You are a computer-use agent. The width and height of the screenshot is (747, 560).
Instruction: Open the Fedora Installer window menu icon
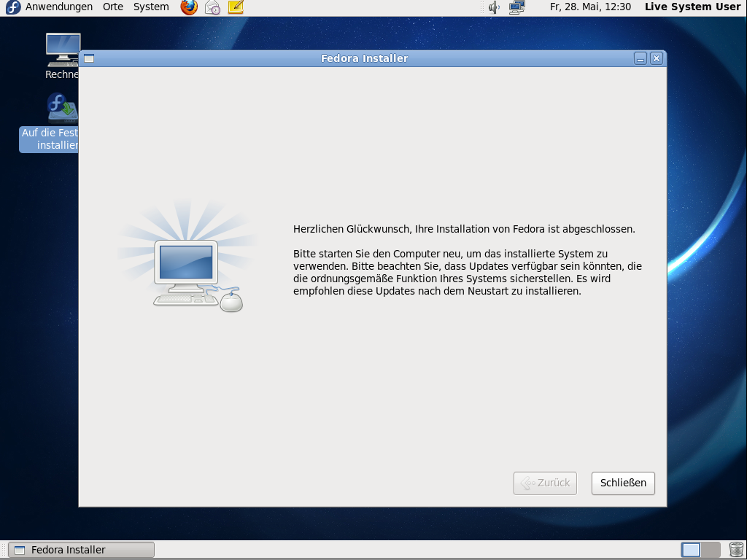(x=89, y=58)
